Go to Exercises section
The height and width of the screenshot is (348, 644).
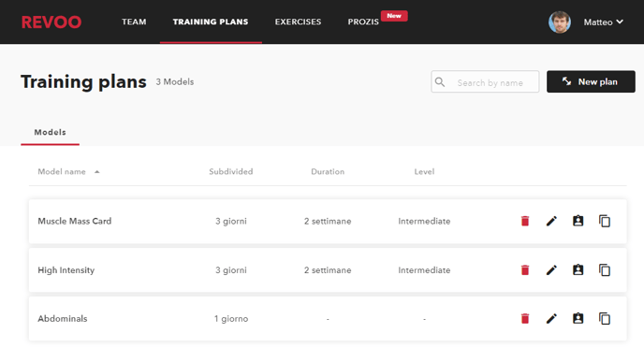299,22
